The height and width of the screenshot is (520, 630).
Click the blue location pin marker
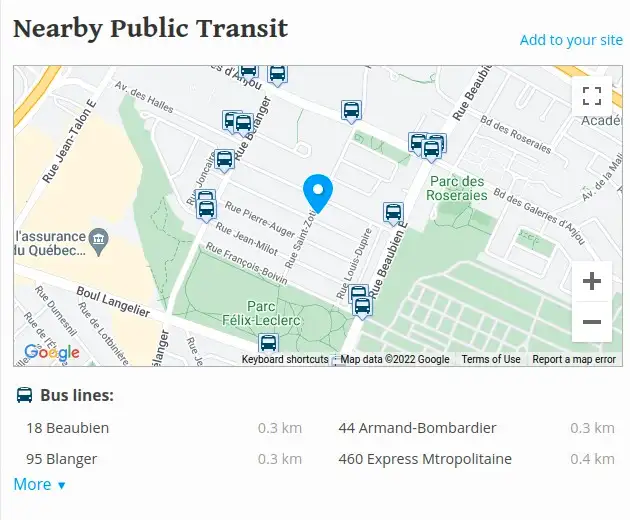click(318, 194)
